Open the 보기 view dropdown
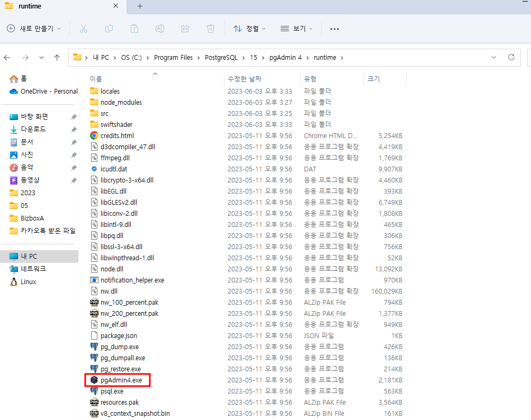This screenshot has height=420, width=531. (296, 29)
